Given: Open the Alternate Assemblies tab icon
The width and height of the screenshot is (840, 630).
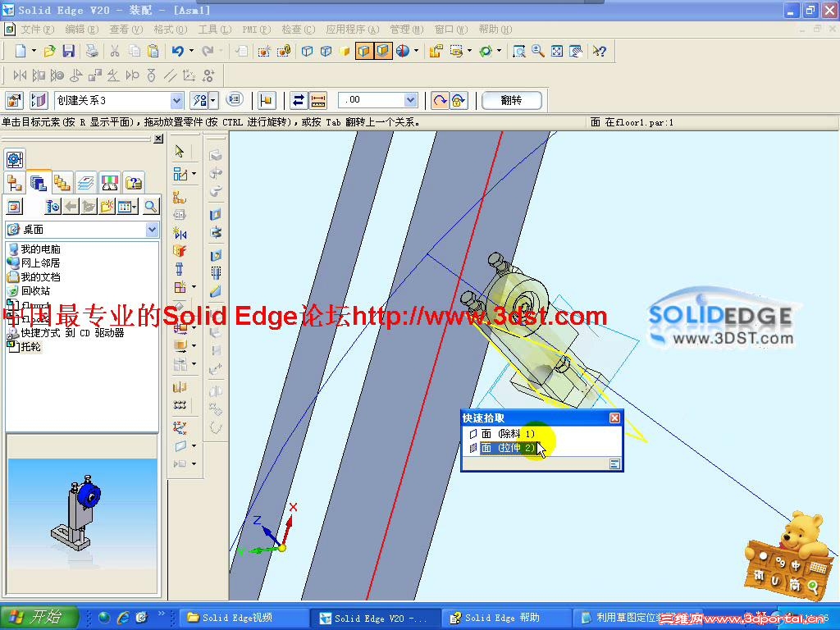Looking at the screenshot, I should point(62,183).
